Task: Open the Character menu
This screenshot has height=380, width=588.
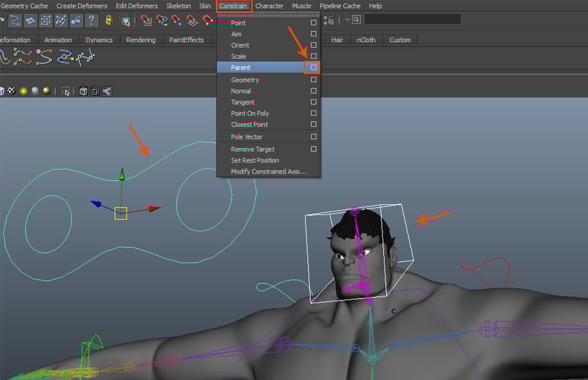Action: coord(269,6)
